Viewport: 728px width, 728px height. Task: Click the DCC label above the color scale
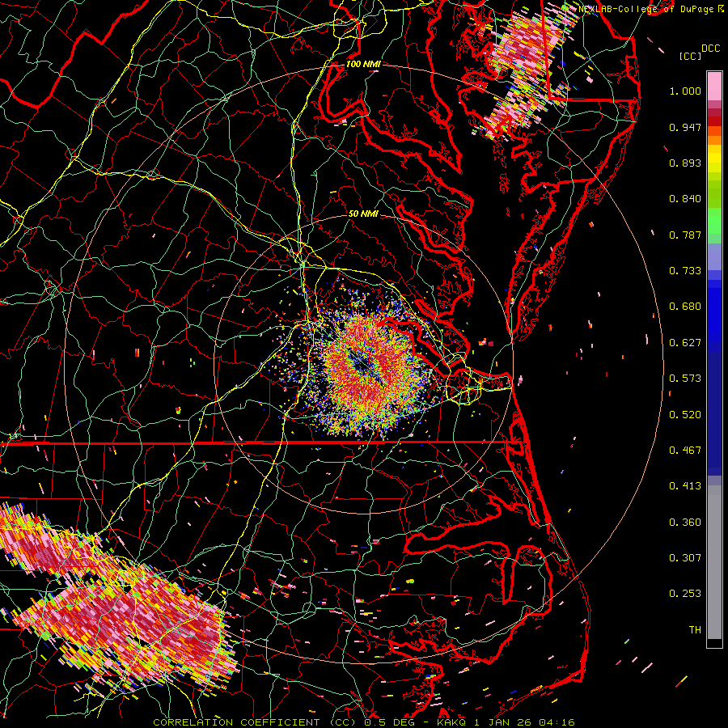(x=711, y=48)
